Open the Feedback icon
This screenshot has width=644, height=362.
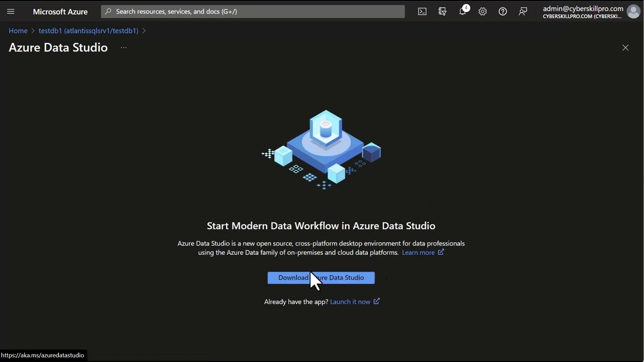click(523, 12)
